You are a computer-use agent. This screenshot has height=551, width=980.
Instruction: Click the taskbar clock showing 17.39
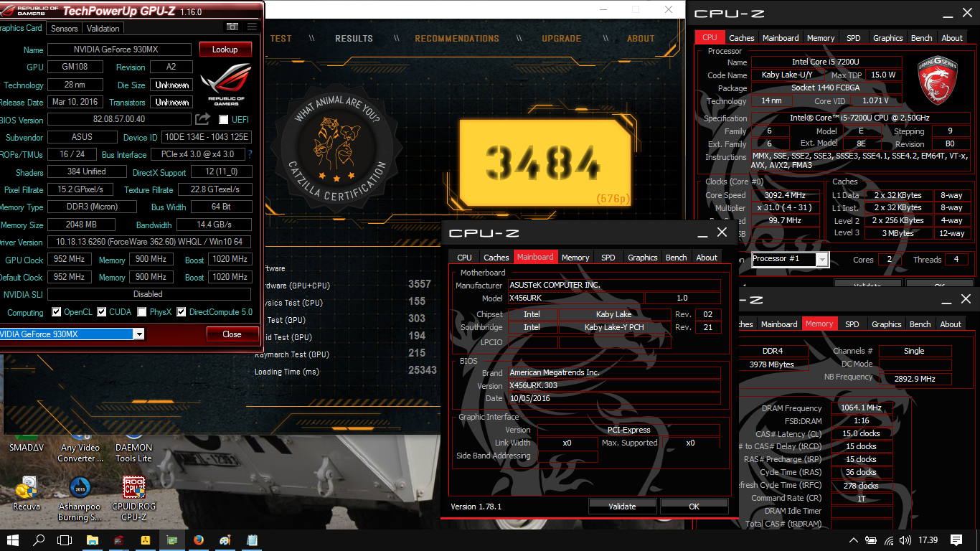(928, 540)
